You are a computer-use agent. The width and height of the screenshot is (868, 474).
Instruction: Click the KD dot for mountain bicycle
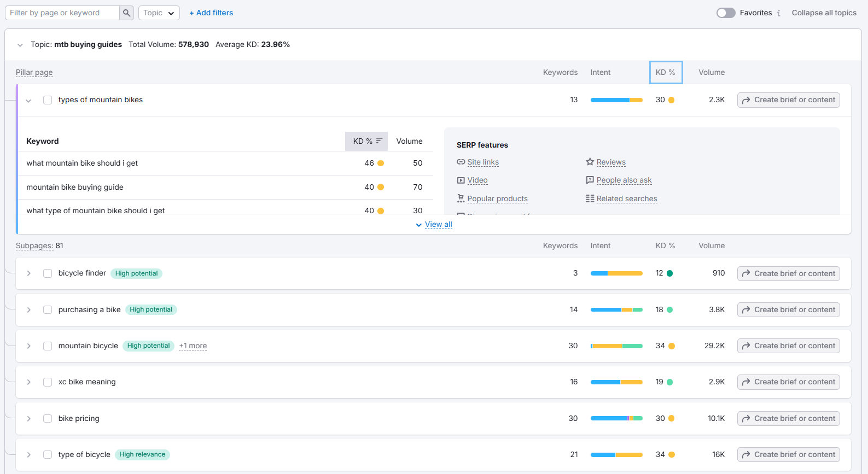(672, 346)
